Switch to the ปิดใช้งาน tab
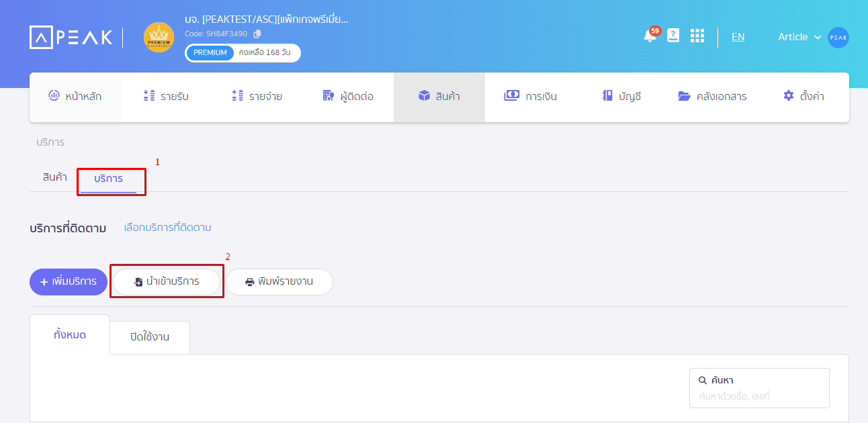This screenshot has width=868, height=423. point(149,337)
